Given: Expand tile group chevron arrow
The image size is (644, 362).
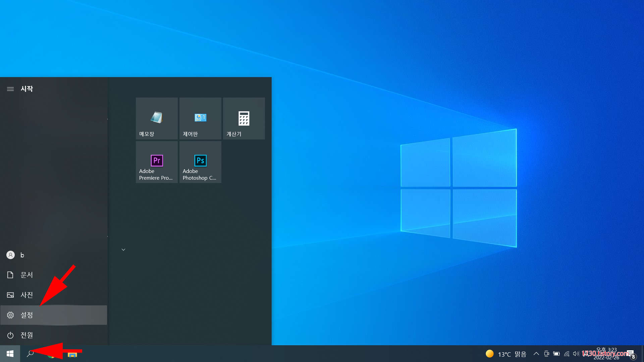Looking at the screenshot, I should pyautogui.click(x=123, y=250).
